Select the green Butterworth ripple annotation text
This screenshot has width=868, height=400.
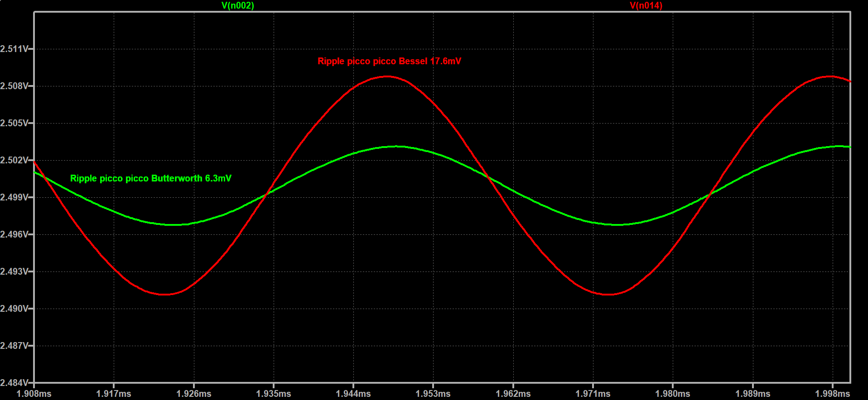point(150,178)
